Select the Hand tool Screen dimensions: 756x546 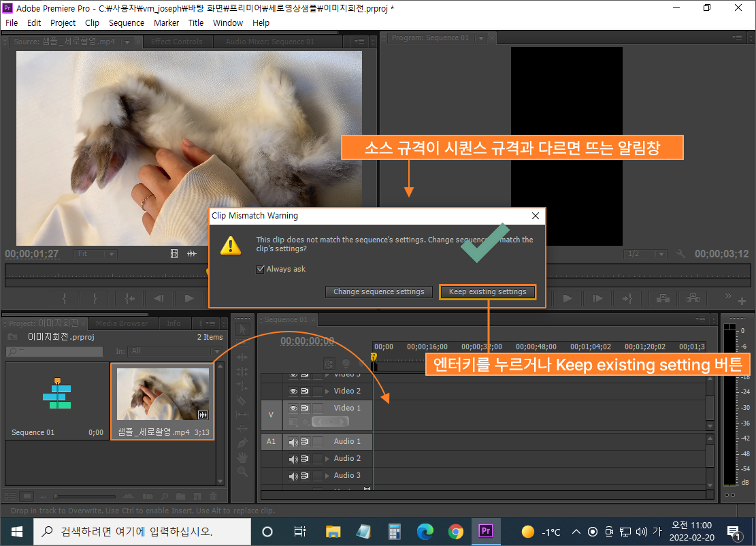[242, 457]
